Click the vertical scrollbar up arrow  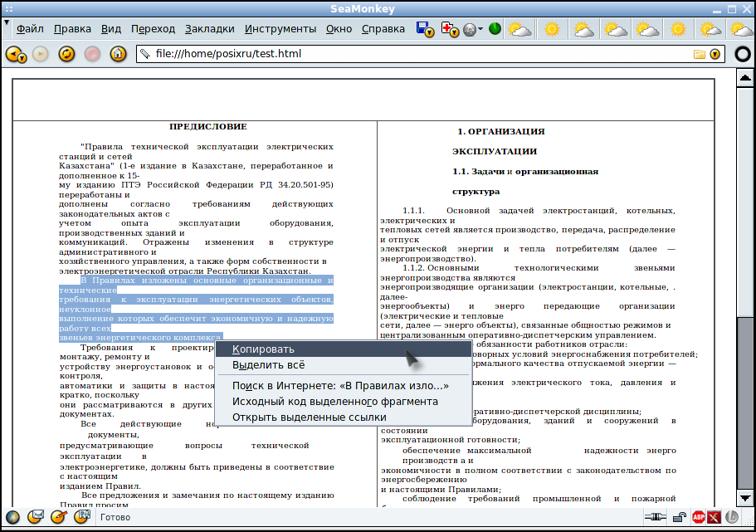coord(745,78)
